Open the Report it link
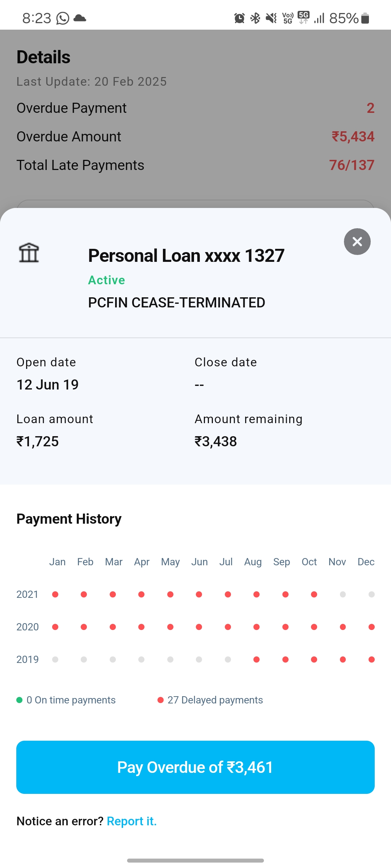Screen dimensions: 391x868 [132, 821]
